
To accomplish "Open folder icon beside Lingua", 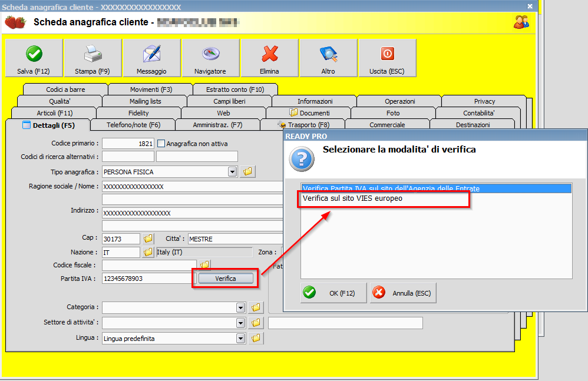I will point(256,338).
